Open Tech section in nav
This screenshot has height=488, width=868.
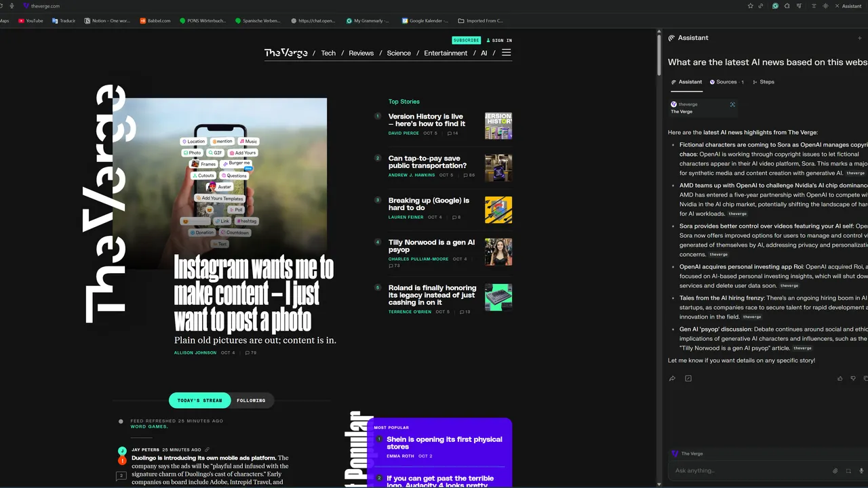pos(328,53)
